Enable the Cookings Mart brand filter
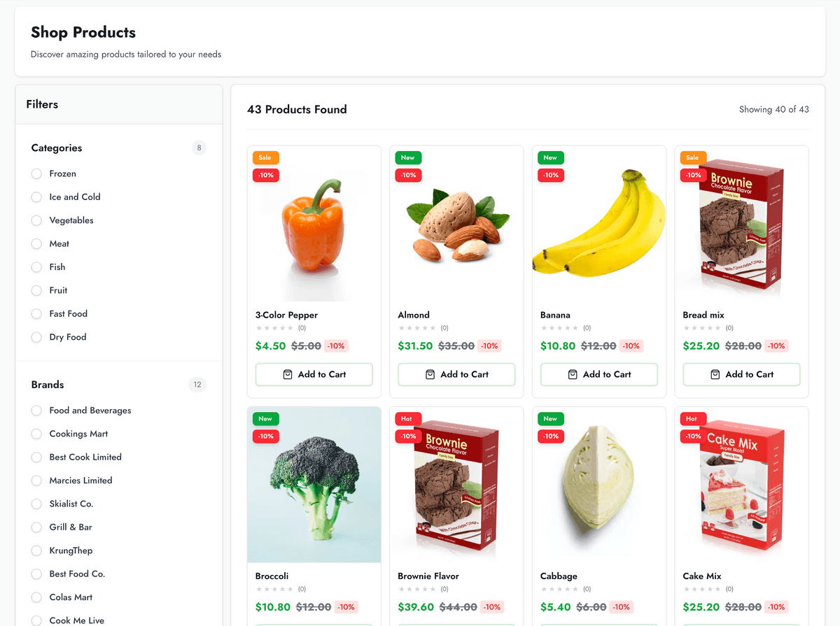The width and height of the screenshot is (840, 626). (36, 434)
